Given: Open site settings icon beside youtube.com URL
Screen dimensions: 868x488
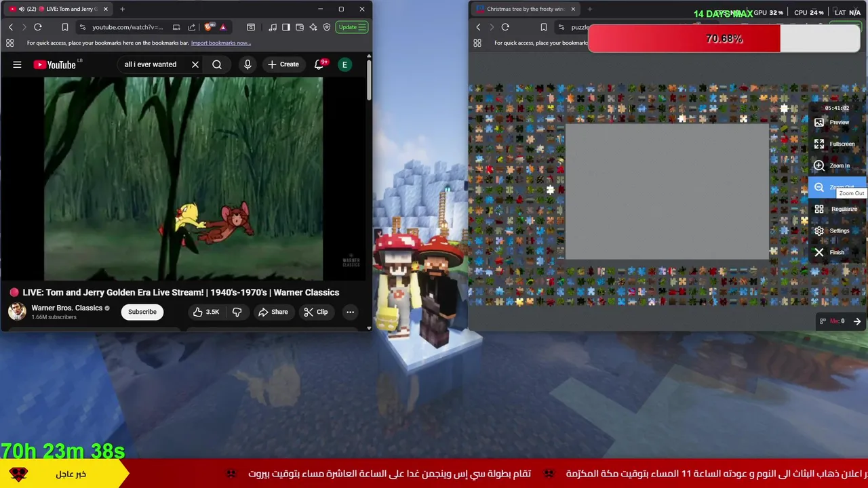Looking at the screenshot, I should pos(82,27).
